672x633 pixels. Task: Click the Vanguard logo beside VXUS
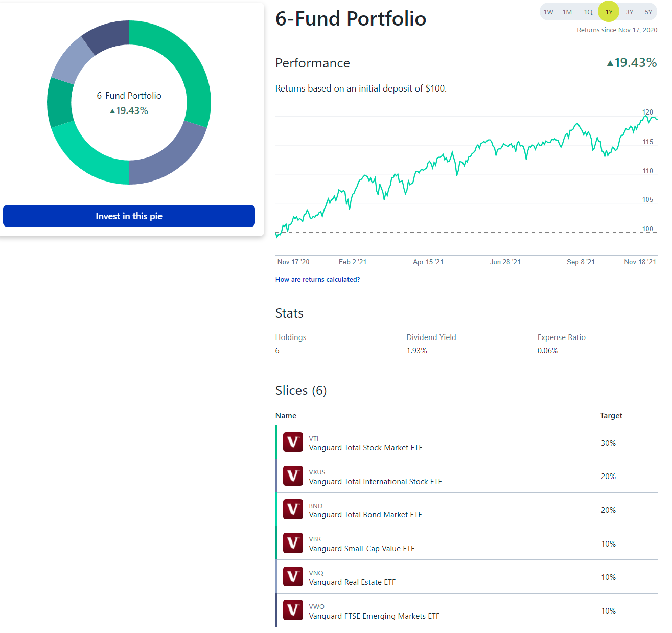click(x=293, y=476)
